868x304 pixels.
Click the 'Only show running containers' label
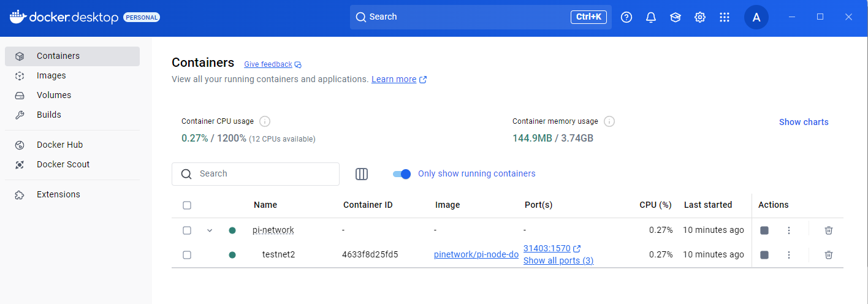coord(477,174)
